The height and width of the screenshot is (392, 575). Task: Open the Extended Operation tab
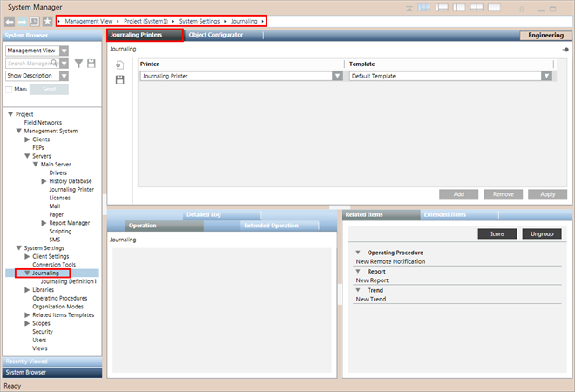(272, 226)
